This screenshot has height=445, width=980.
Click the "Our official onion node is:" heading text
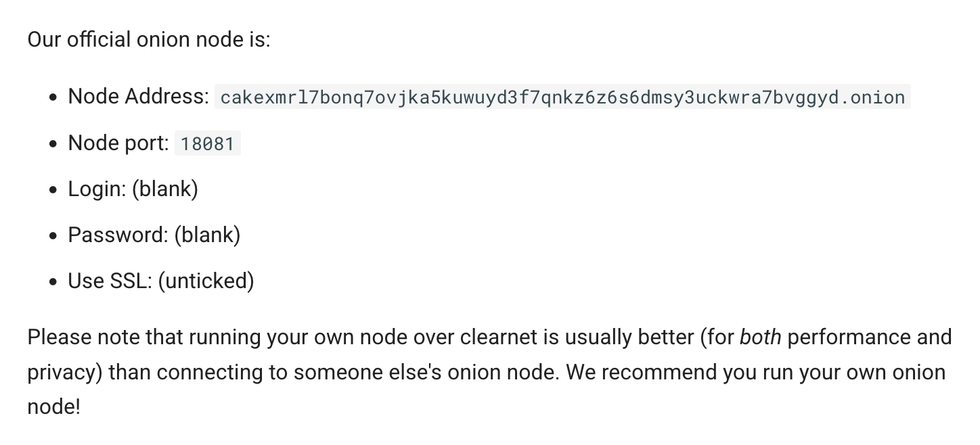coord(149,39)
